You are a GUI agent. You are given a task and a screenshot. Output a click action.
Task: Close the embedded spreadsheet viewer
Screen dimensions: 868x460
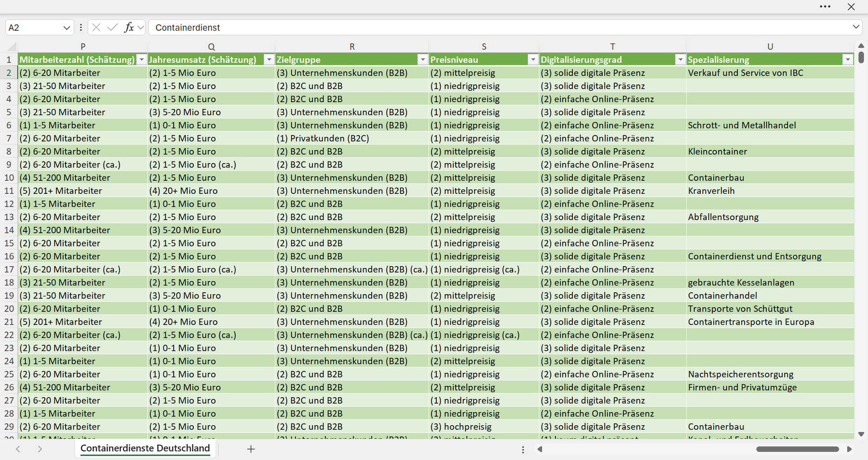(851, 7)
